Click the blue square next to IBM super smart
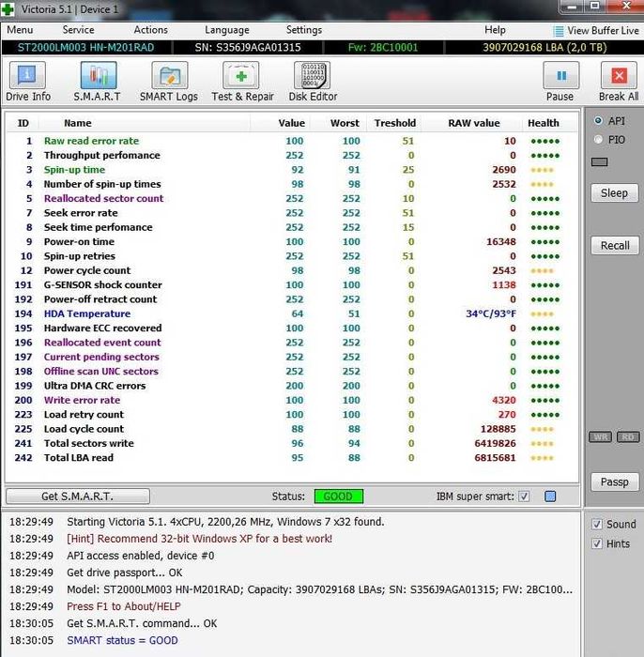The width and height of the screenshot is (644, 657). tap(550, 497)
